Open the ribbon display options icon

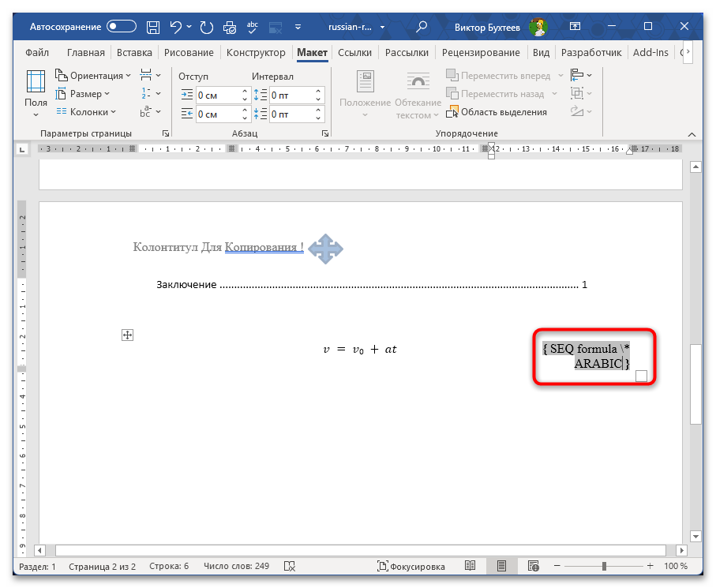[x=575, y=27]
